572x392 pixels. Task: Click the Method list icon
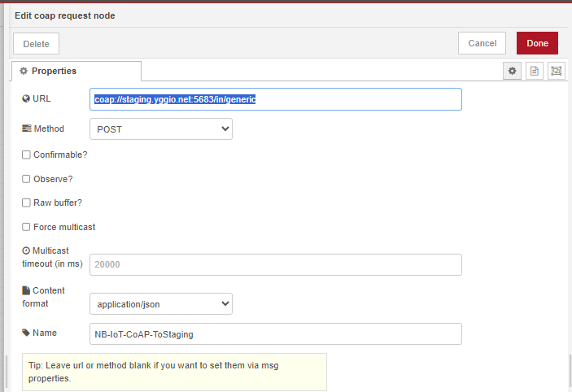[x=26, y=128]
